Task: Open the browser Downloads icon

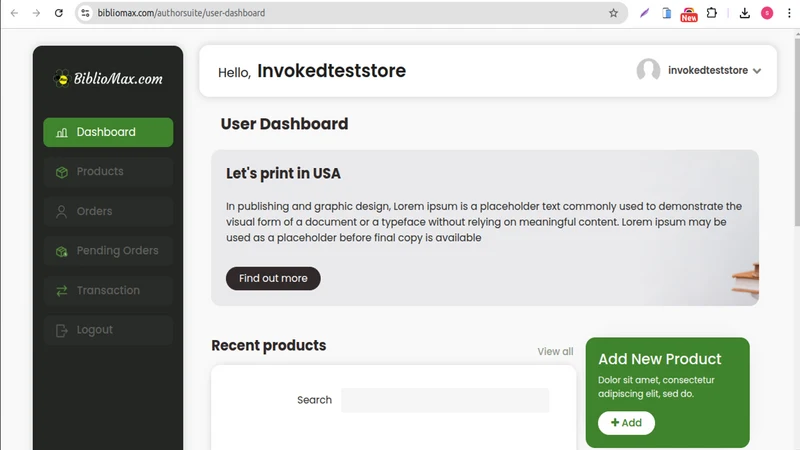Action: (x=744, y=13)
